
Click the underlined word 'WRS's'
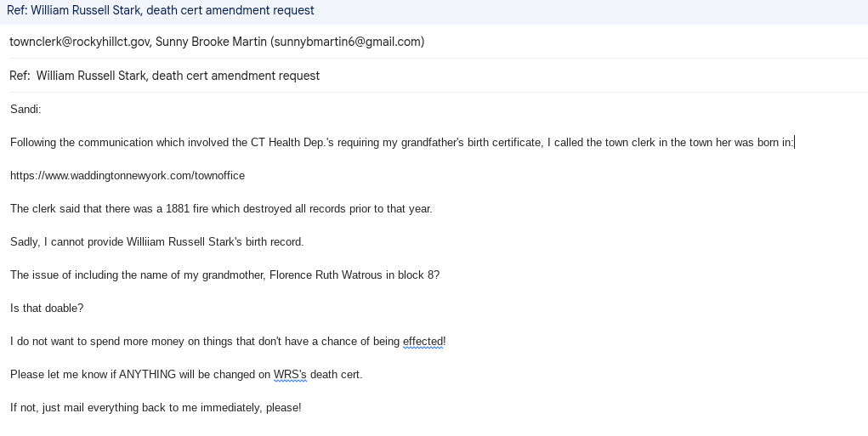290,375
